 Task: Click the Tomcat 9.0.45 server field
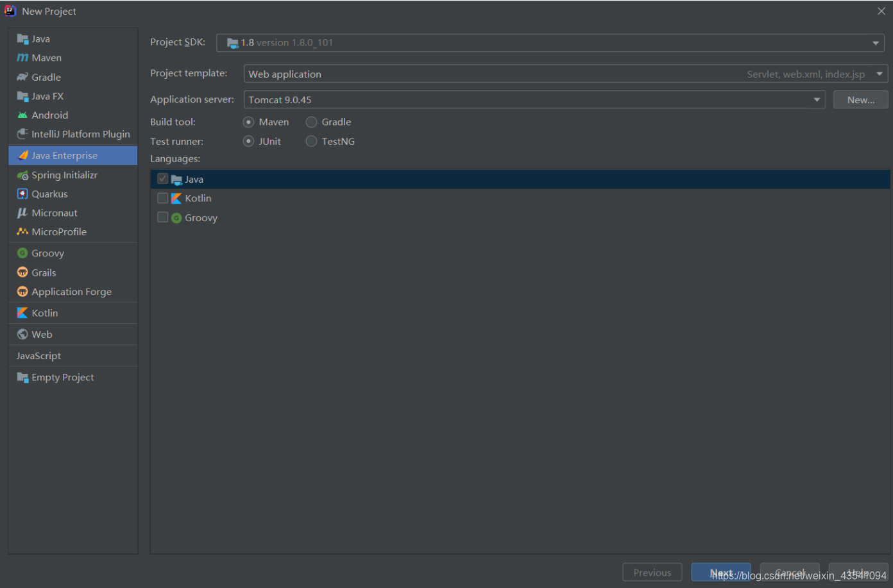pos(534,100)
